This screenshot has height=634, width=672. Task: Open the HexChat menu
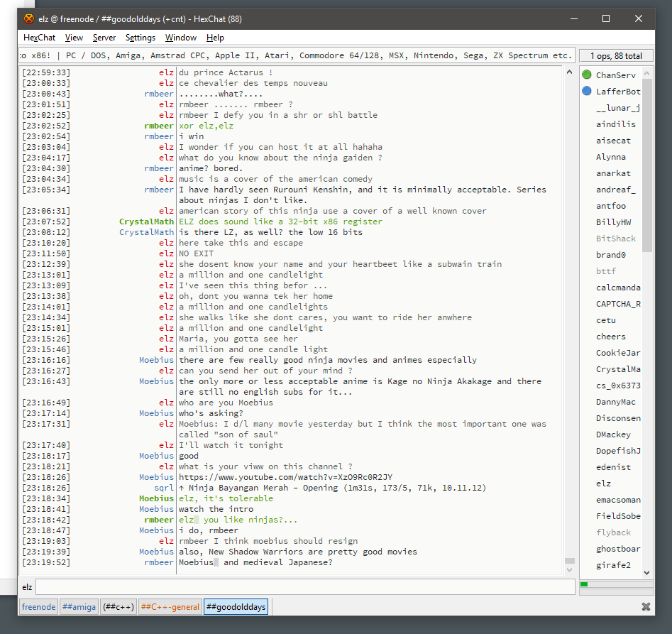[x=40, y=38]
